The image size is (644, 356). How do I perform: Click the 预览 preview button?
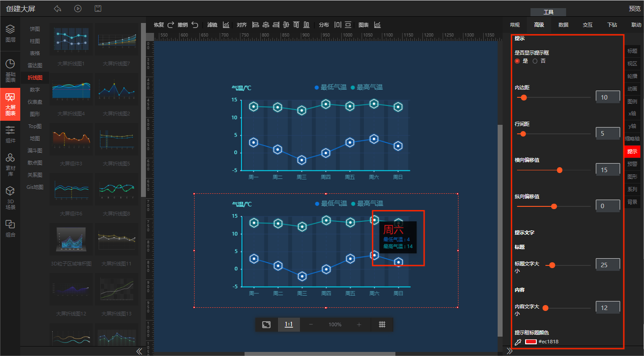click(635, 9)
